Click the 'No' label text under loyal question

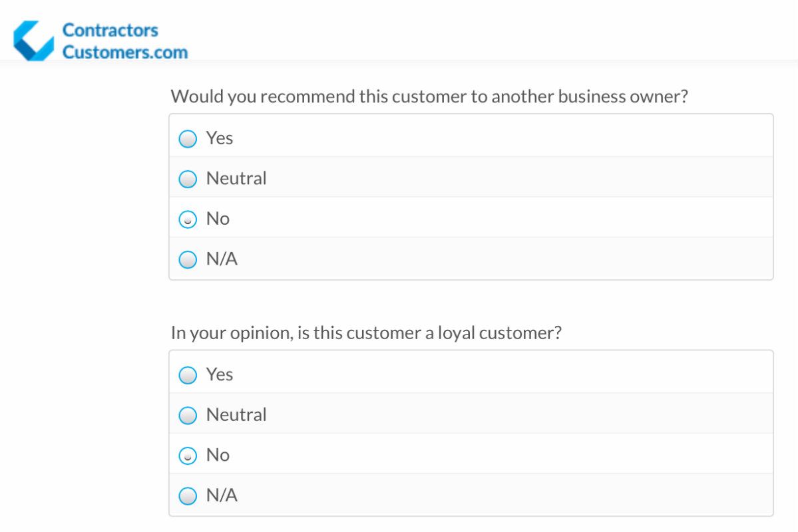[x=218, y=455]
